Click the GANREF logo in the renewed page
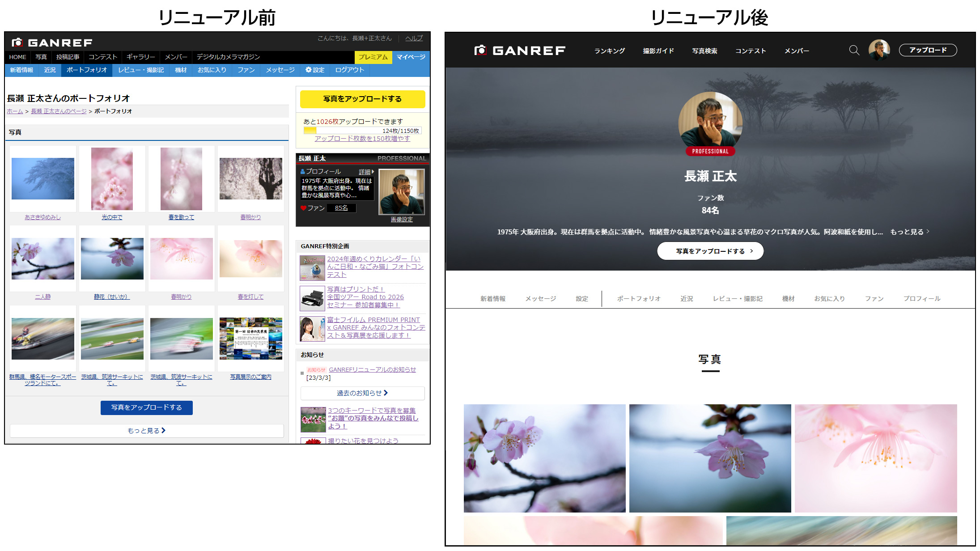Image resolution: width=980 pixels, height=551 pixels. 520,51
